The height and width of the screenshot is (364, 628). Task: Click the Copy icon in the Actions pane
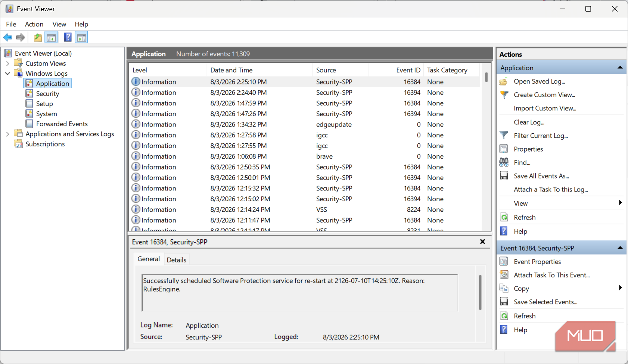point(504,289)
